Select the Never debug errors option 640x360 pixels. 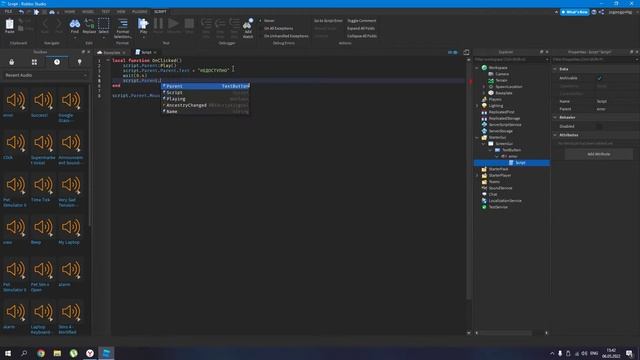click(269, 20)
